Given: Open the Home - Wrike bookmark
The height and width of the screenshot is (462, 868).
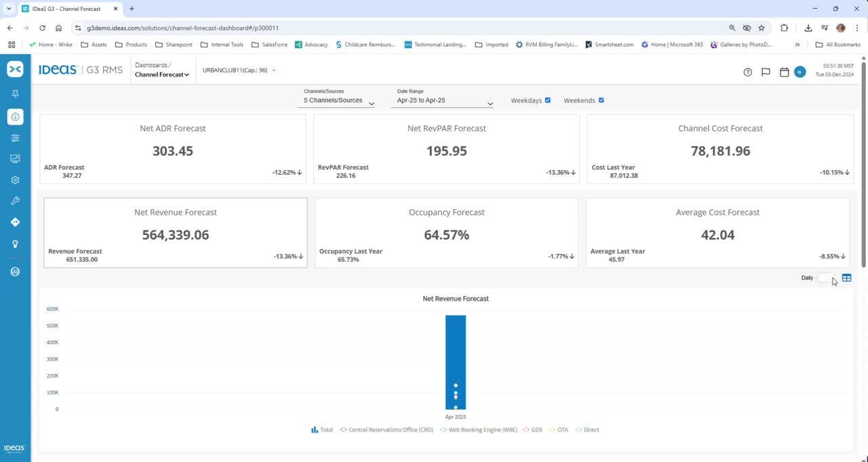Looking at the screenshot, I should click(x=51, y=45).
